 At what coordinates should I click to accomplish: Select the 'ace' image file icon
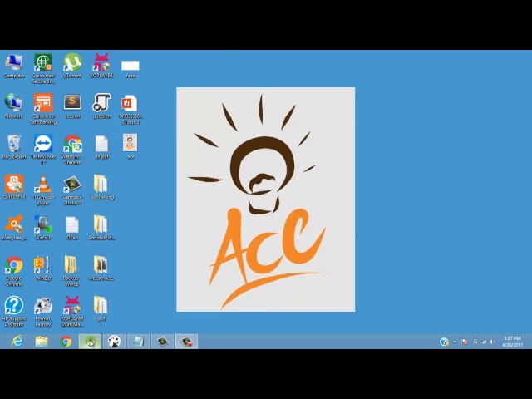[131, 146]
